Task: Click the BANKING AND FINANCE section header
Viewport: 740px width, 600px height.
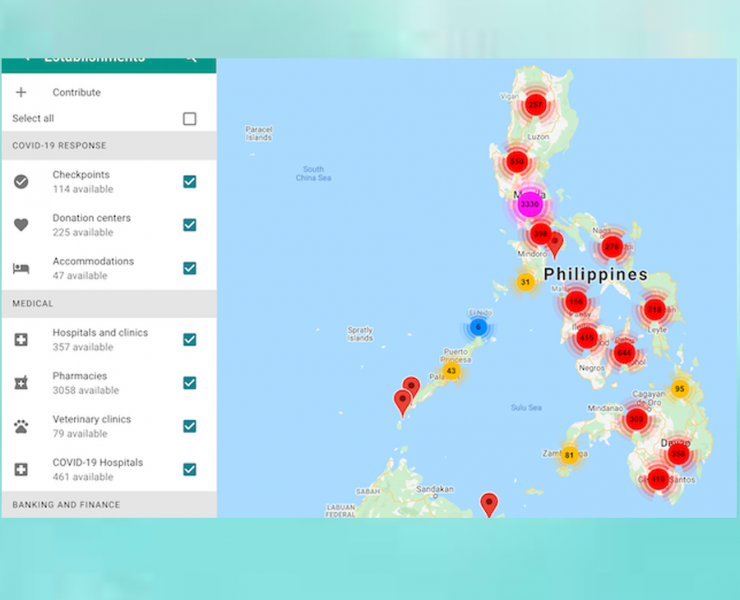Action: (x=109, y=505)
